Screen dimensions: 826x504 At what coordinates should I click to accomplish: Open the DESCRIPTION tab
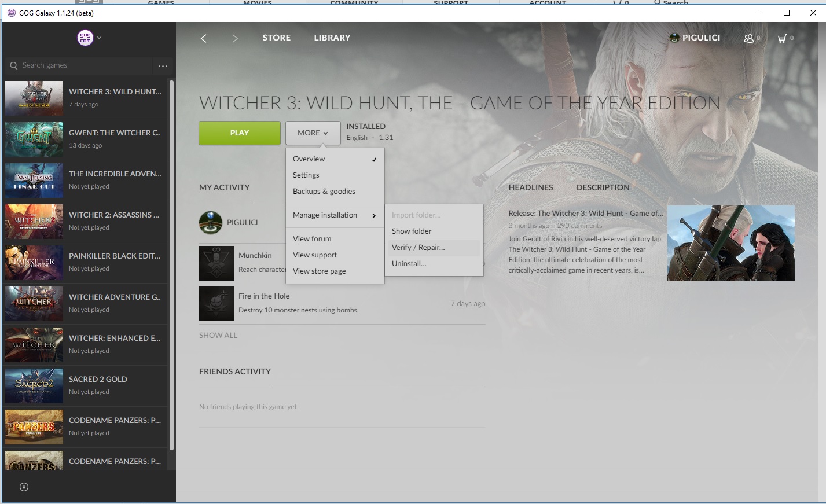point(603,187)
